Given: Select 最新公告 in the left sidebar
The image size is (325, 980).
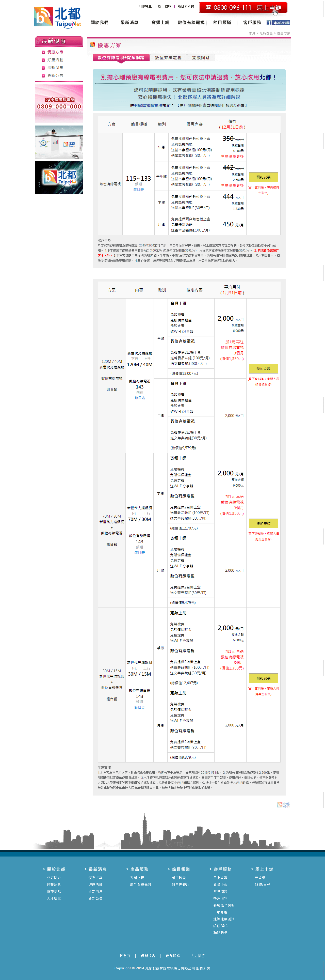Looking at the screenshot, I should (55, 76).
